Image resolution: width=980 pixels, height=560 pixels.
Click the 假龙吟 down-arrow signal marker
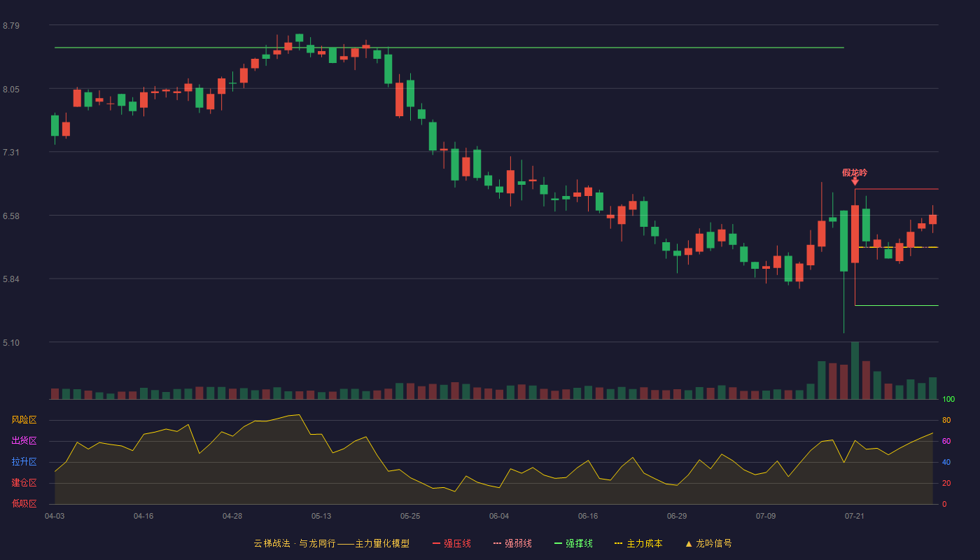855,181
